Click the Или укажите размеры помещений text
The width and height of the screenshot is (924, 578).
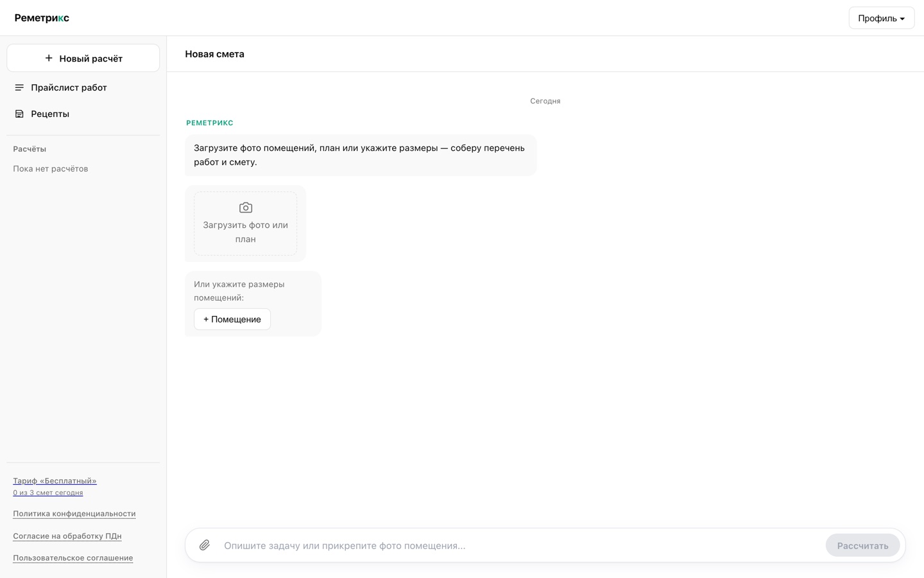pyautogui.click(x=239, y=291)
